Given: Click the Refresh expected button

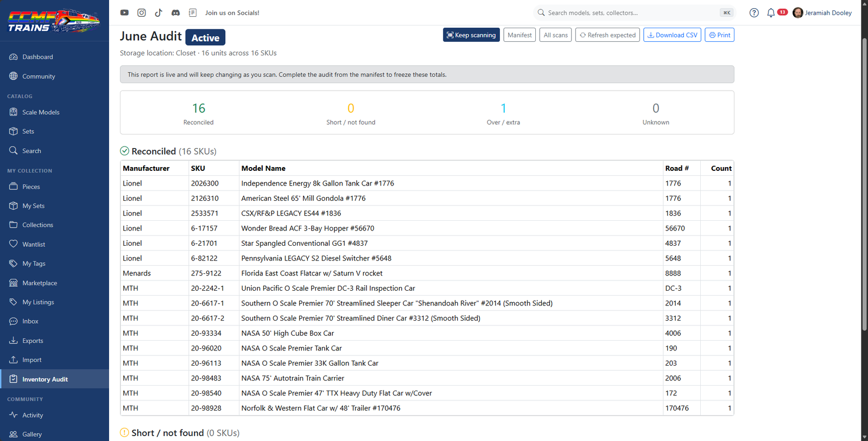Looking at the screenshot, I should [607, 35].
